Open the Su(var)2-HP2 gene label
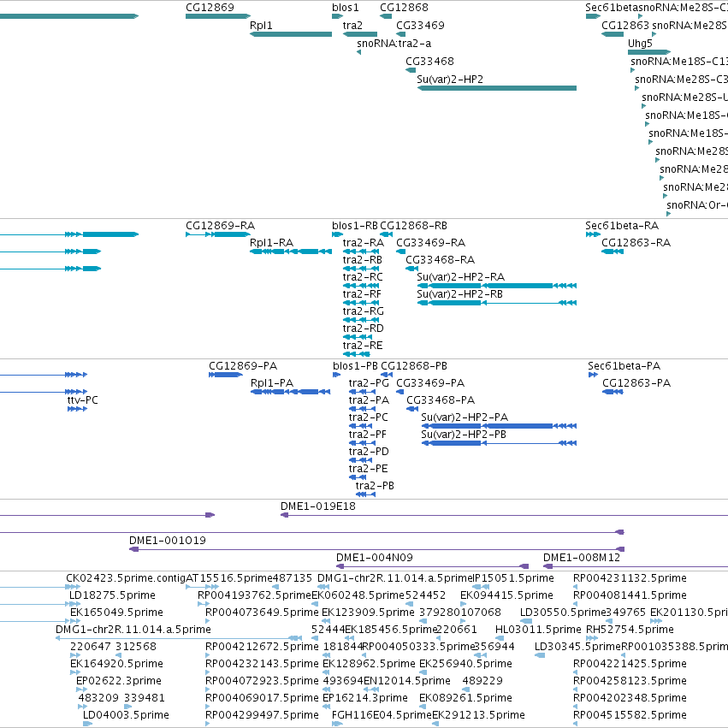The width and height of the screenshot is (728, 728). pyautogui.click(x=450, y=80)
